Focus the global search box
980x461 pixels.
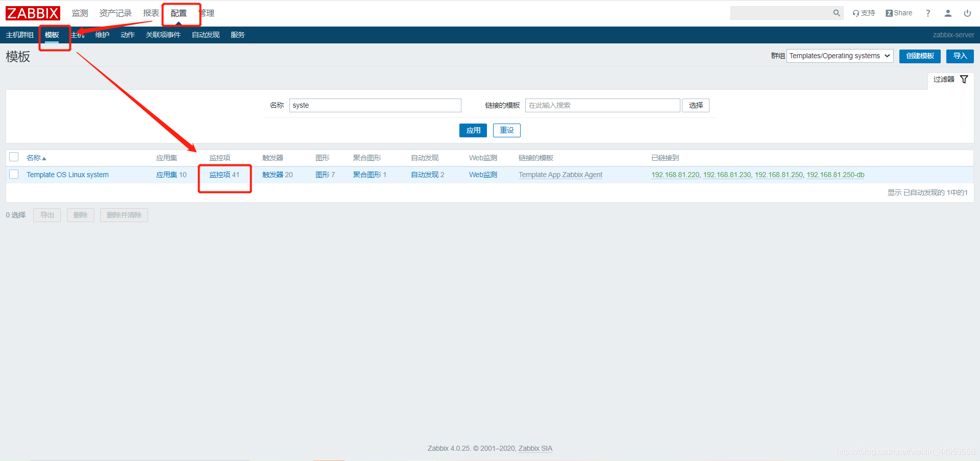(x=781, y=13)
